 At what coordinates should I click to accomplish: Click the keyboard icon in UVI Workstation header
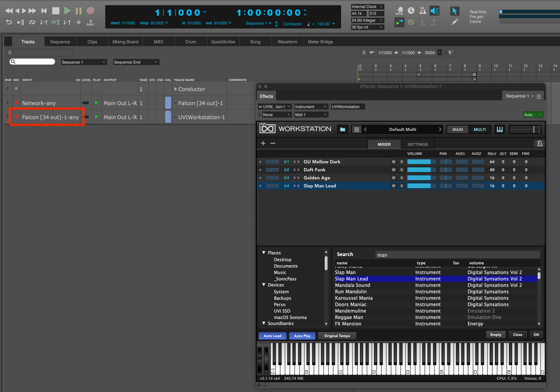pyautogui.click(x=500, y=129)
